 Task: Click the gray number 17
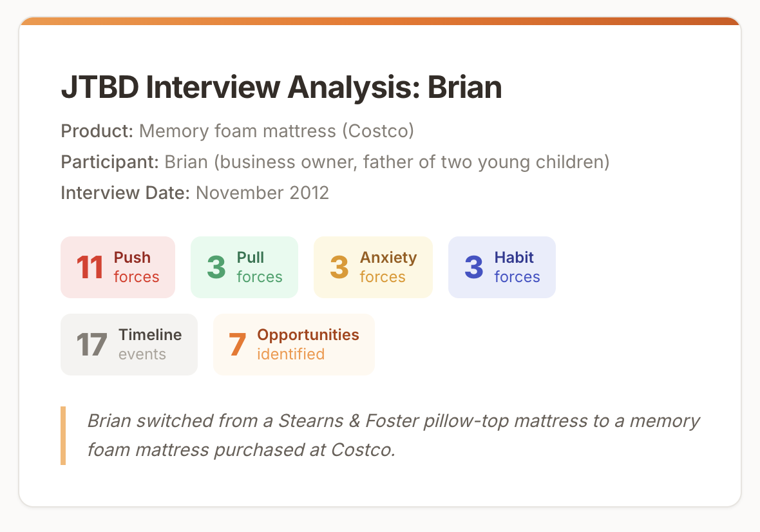[x=91, y=345]
